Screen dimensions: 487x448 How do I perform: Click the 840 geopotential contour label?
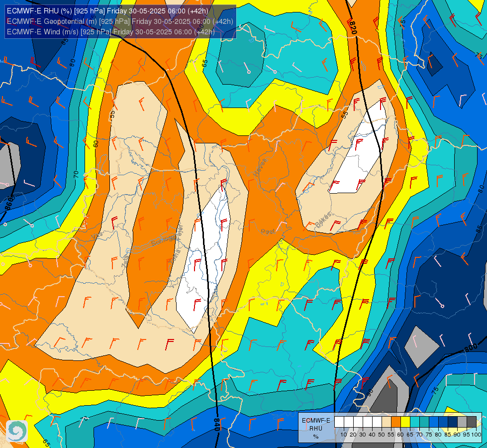point(217,425)
